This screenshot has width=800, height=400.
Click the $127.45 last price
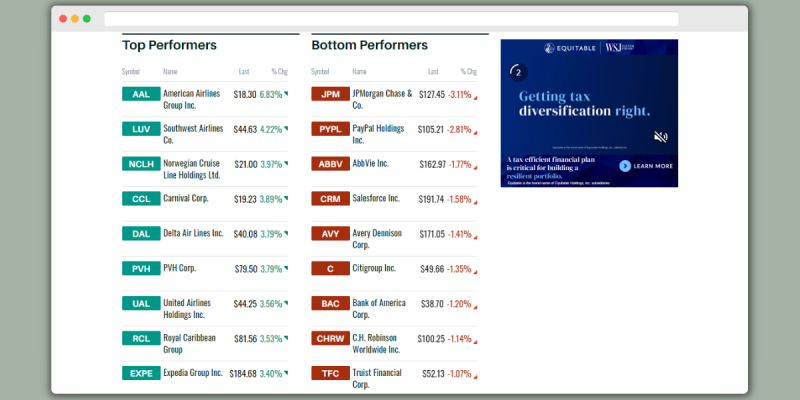432,95
